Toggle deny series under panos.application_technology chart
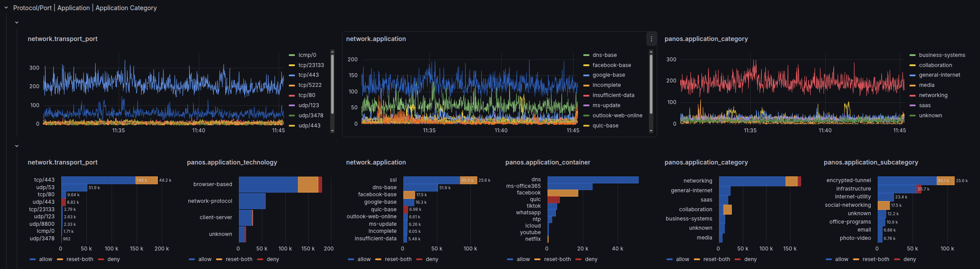980x269 pixels. (x=272, y=259)
